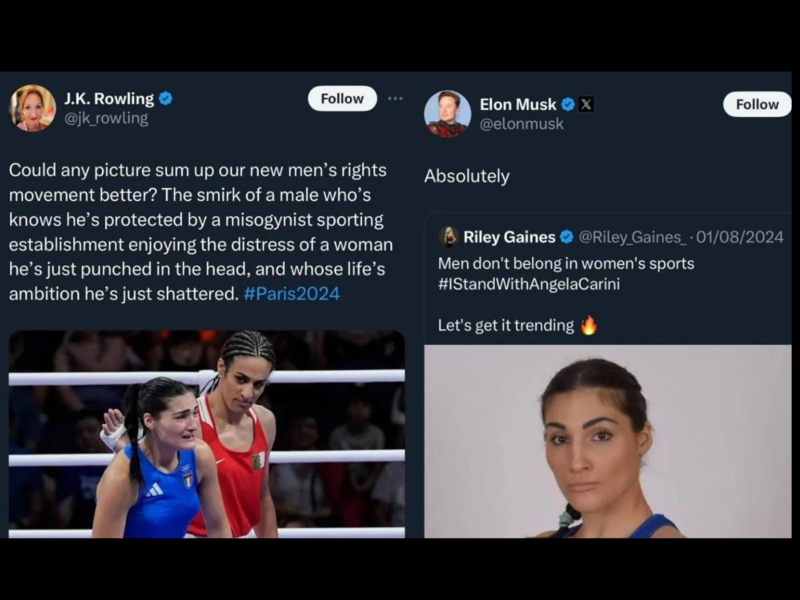Screen dimensions: 800x600
Task: Follow the Elon Musk account
Action: [x=757, y=104]
